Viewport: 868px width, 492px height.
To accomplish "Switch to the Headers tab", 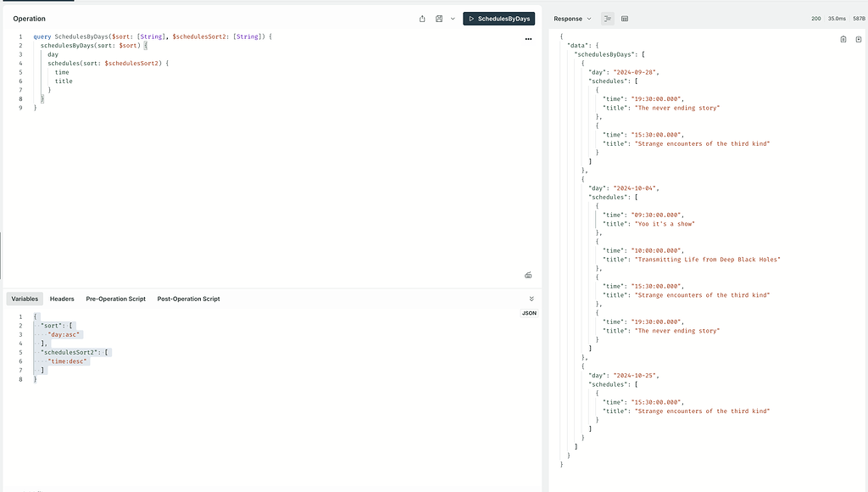I will point(62,299).
